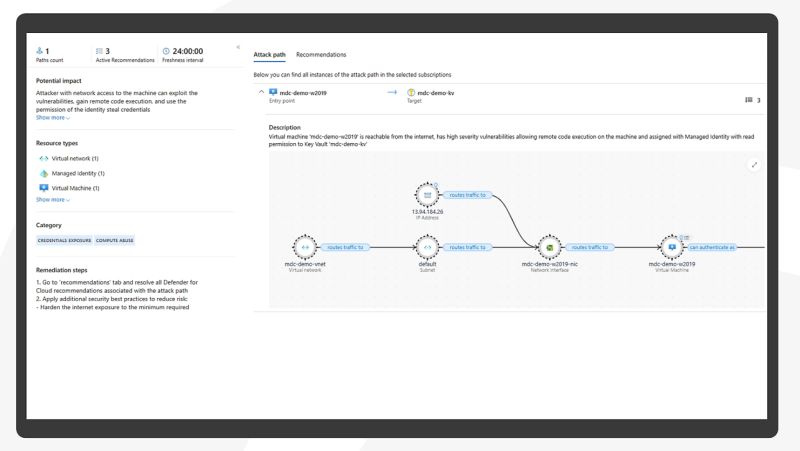This screenshot has height=451, width=800.
Task: Click the Potential impact heading
Action: (59, 81)
